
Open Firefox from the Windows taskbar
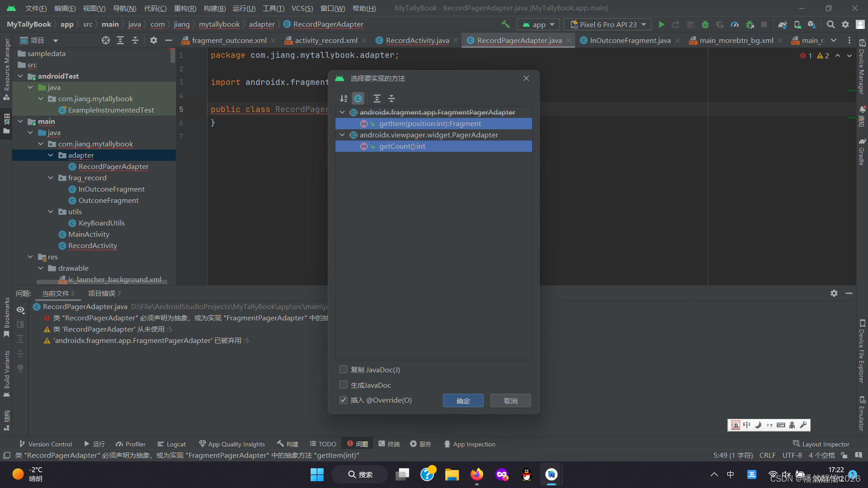[x=476, y=474]
